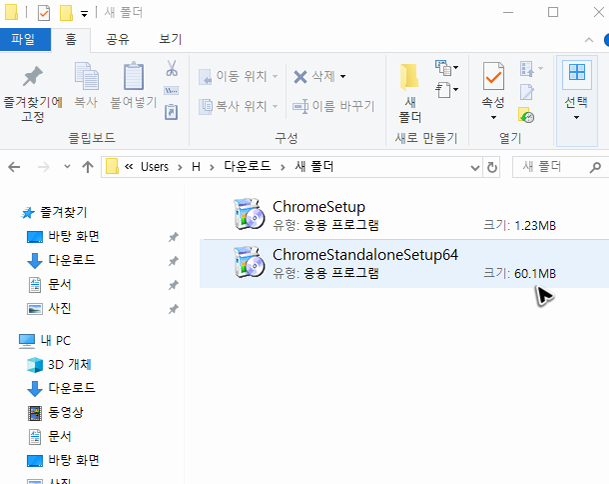Click 이름 바꾸기 rename button
The image size is (609, 484).
coord(333,106)
